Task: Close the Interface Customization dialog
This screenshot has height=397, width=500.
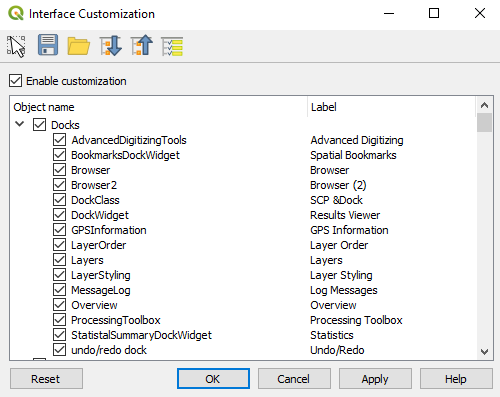Action: click(x=480, y=13)
